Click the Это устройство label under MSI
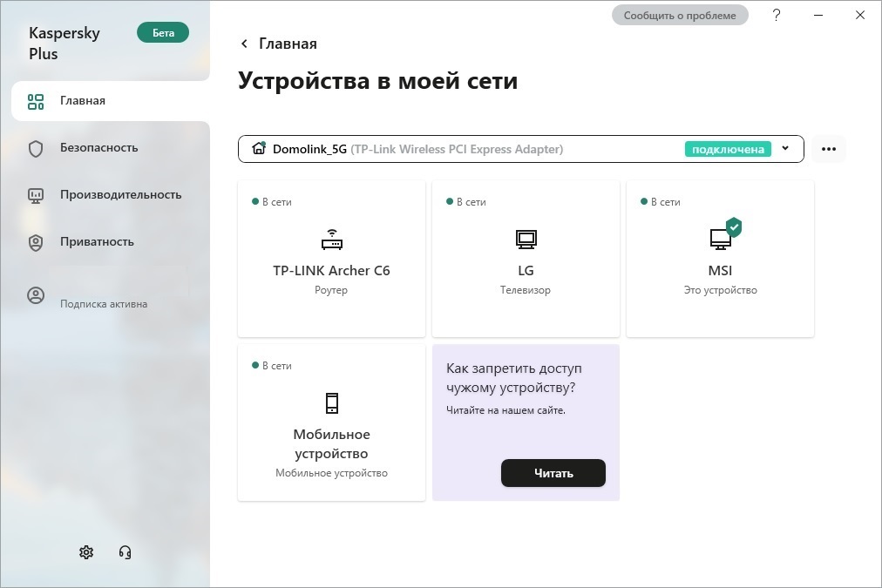Screen dimensions: 882x588 pos(721,290)
